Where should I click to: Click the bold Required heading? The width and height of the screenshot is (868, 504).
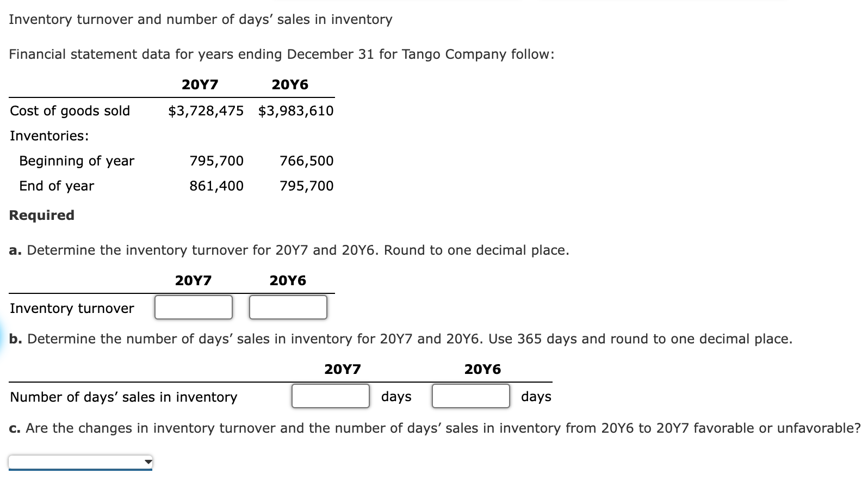point(42,215)
